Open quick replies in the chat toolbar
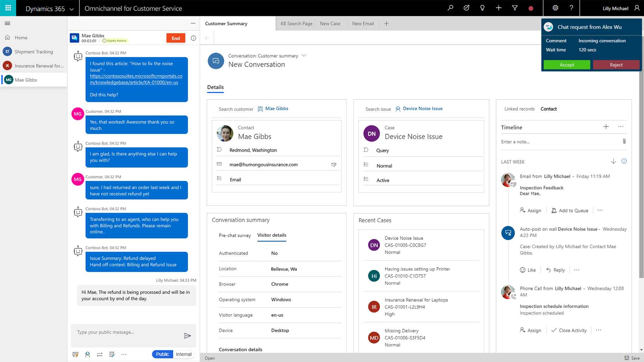 (x=75, y=354)
